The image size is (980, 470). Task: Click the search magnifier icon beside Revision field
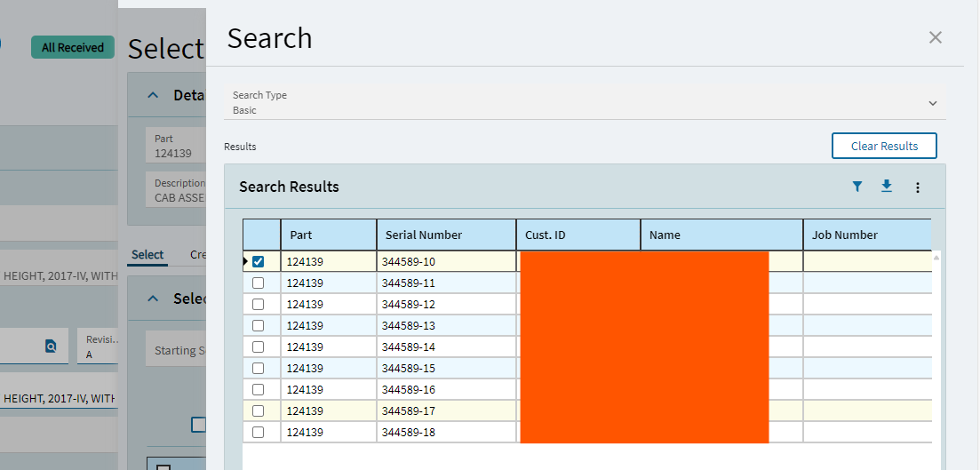pos(51,347)
